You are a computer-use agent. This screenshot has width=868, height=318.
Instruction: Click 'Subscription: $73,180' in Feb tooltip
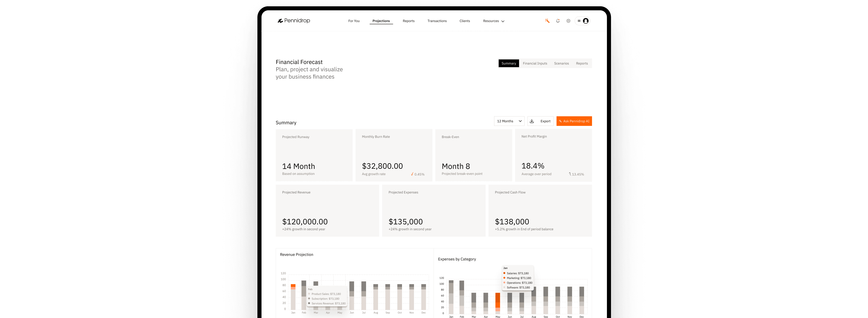point(325,299)
